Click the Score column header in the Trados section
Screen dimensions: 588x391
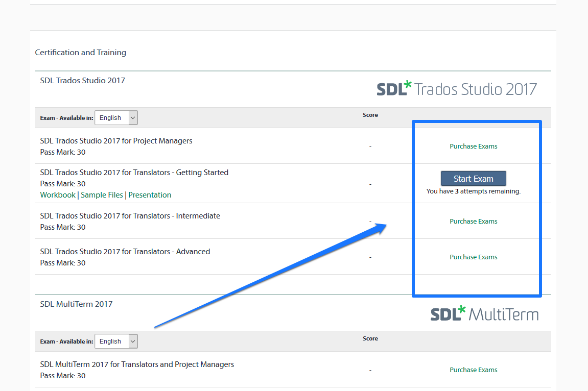(370, 115)
